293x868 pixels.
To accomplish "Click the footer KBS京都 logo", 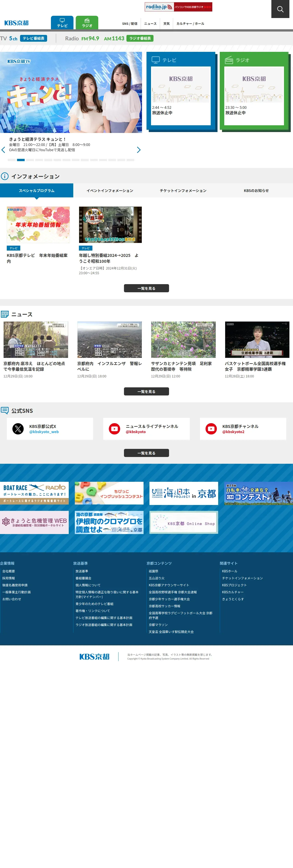I will tap(94, 657).
